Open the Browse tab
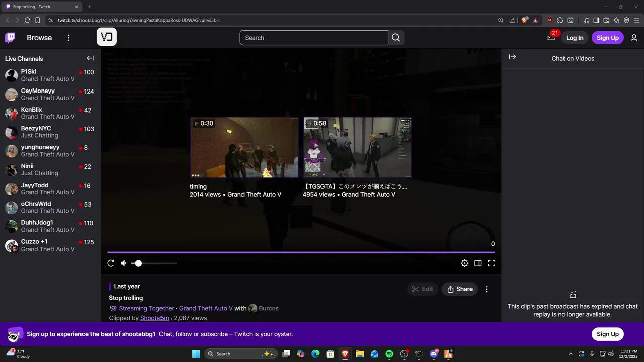This screenshot has width=644, height=362. (x=39, y=38)
